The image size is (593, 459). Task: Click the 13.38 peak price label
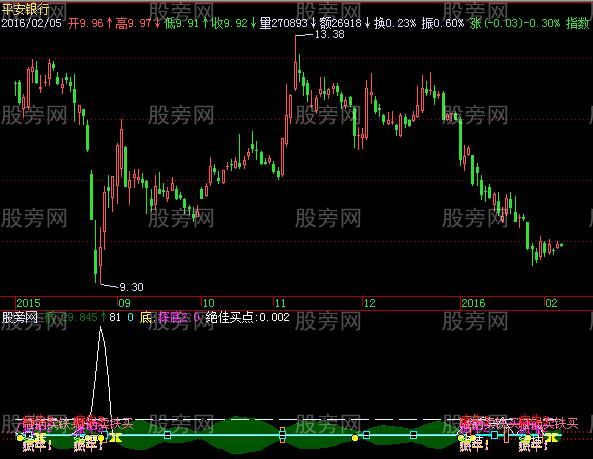tap(329, 34)
